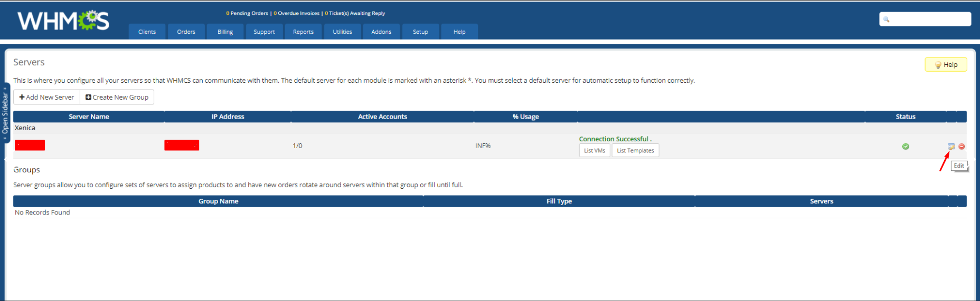Click the INF% usage value
980x301 pixels.
pyautogui.click(x=483, y=146)
